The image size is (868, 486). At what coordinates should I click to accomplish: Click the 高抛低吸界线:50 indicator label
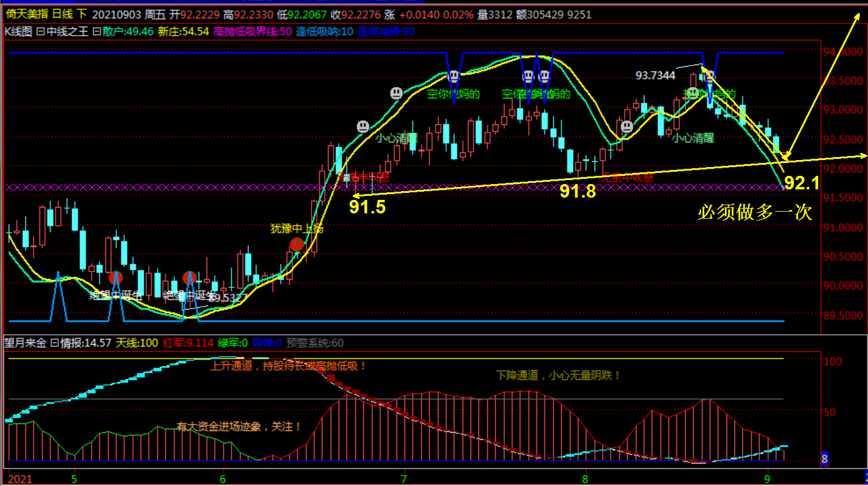[x=252, y=32]
